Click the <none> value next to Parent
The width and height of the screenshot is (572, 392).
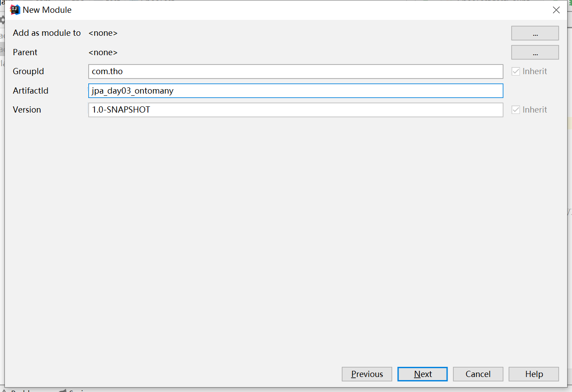coord(103,52)
